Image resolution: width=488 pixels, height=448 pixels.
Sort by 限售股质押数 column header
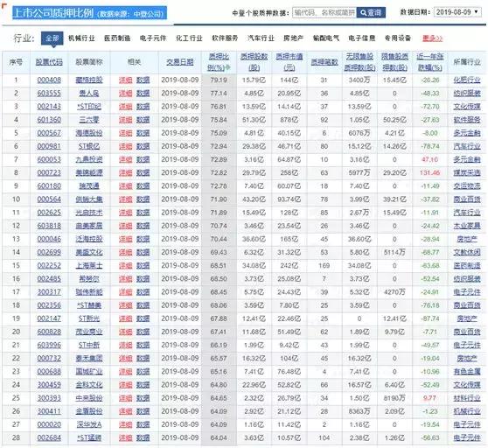tap(394, 62)
